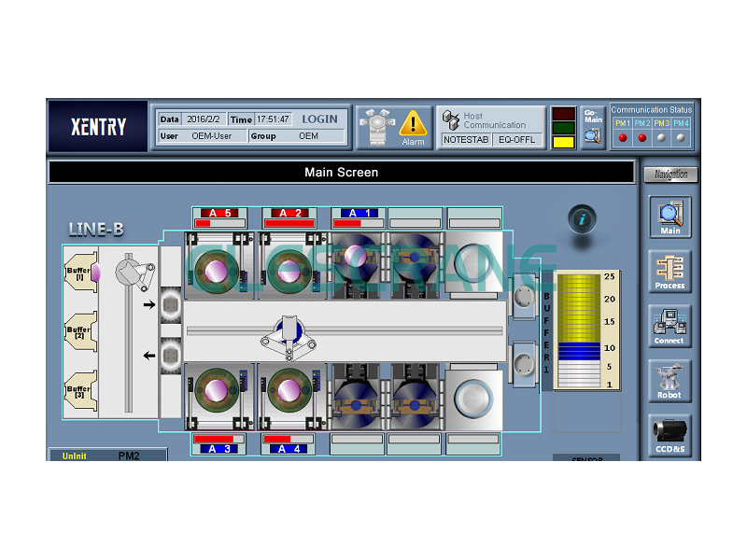The height and width of the screenshot is (560, 747).
Task: Click the Navigation header button
Action: 670,175
